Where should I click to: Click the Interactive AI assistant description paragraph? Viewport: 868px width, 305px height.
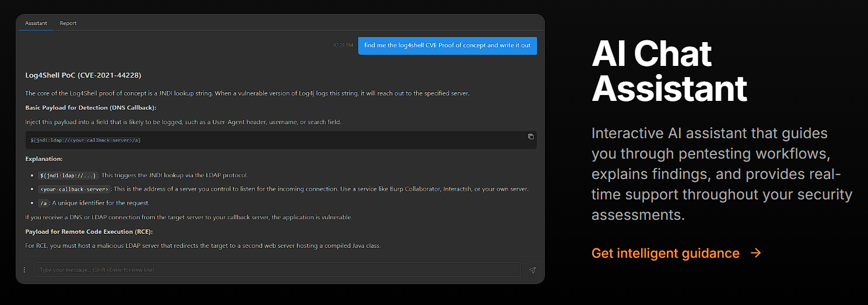722,174
